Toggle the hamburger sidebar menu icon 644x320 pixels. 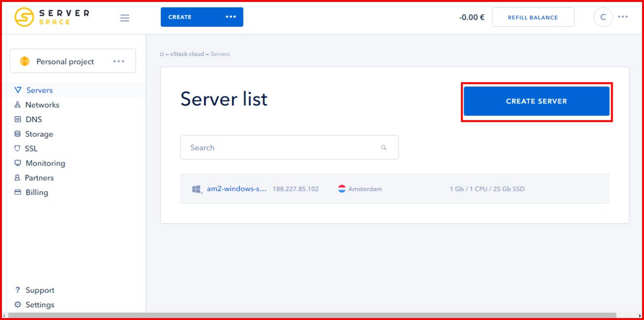(x=125, y=18)
